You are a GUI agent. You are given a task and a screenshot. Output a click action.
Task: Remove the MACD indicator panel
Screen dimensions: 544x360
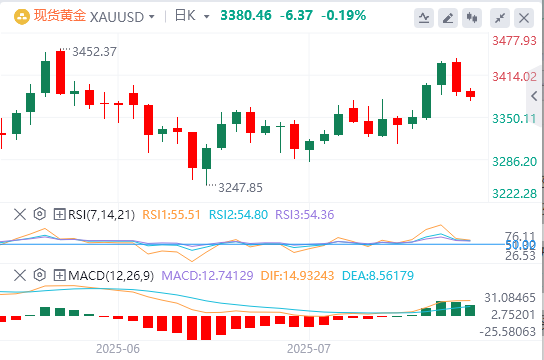(x=20, y=275)
